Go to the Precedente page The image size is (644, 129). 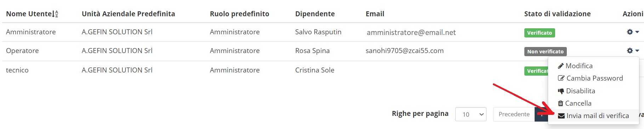[514, 114]
